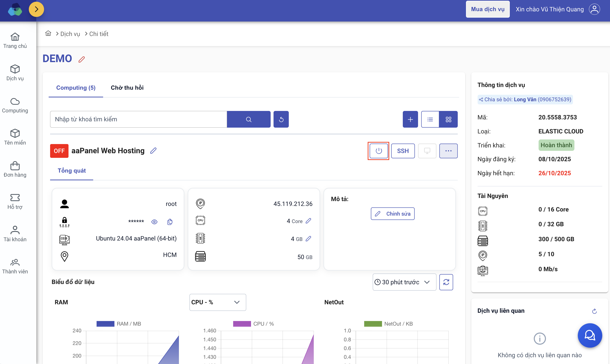This screenshot has width=610, height=364.
Task: Click pencil icon next to 4 Core
Action: (x=308, y=221)
